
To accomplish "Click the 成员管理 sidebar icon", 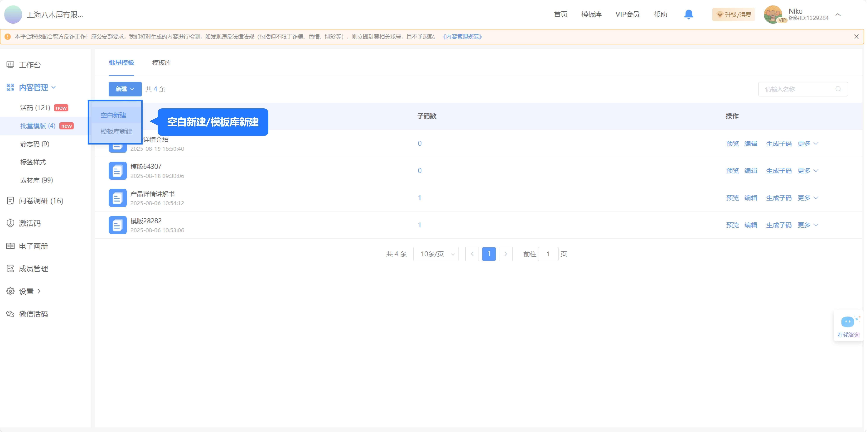I will 10,268.
